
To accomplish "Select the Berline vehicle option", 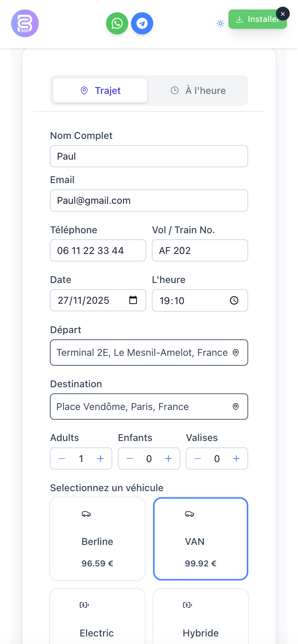I will tap(97, 539).
